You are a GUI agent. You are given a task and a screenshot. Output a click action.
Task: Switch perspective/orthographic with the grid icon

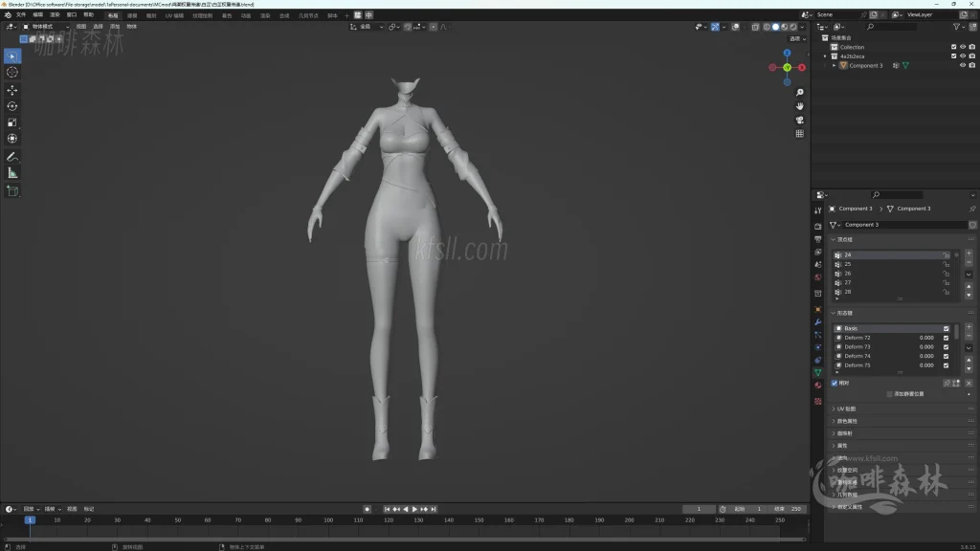pos(799,134)
